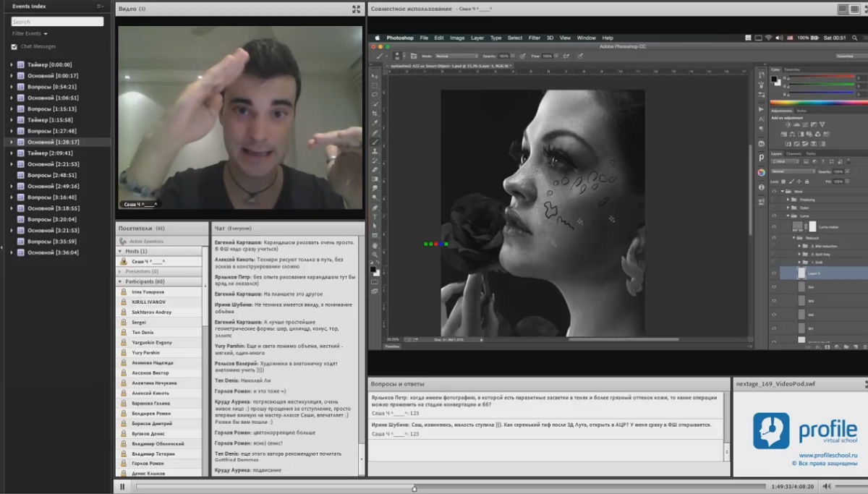Screen dimensions: 868x494
Task: Open the Filter Events dropdown
Action: pyautogui.click(x=30, y=33)
